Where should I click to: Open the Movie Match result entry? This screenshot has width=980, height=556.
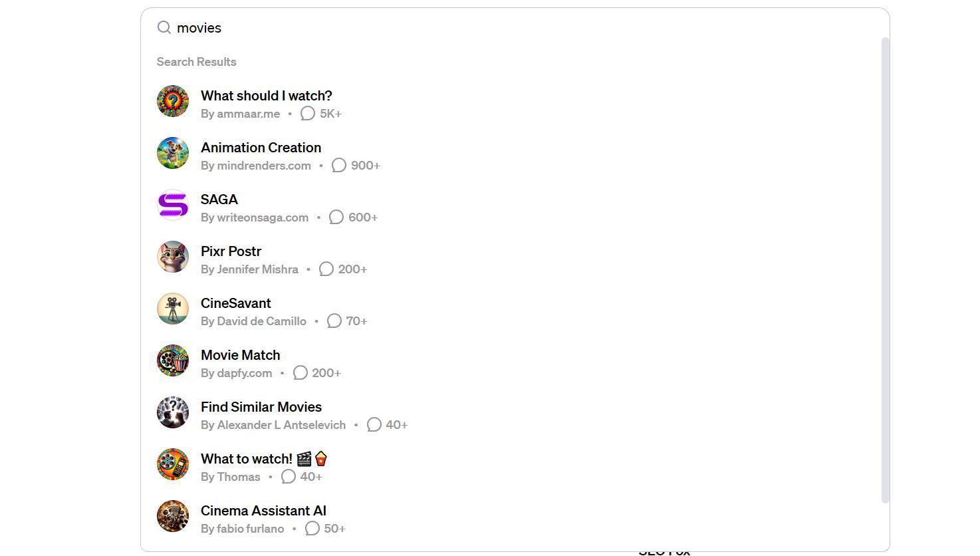(x=240, y=354)
